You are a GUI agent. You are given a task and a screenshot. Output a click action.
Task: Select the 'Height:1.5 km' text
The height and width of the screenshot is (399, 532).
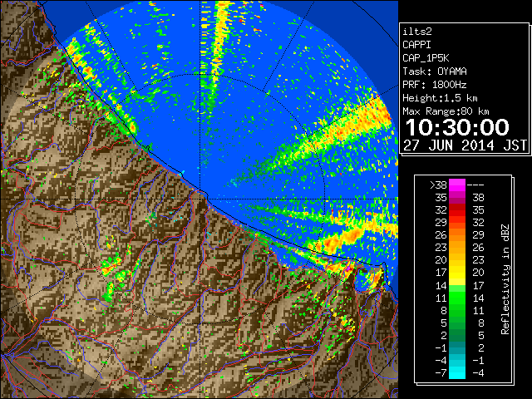(x=440, y=98)
